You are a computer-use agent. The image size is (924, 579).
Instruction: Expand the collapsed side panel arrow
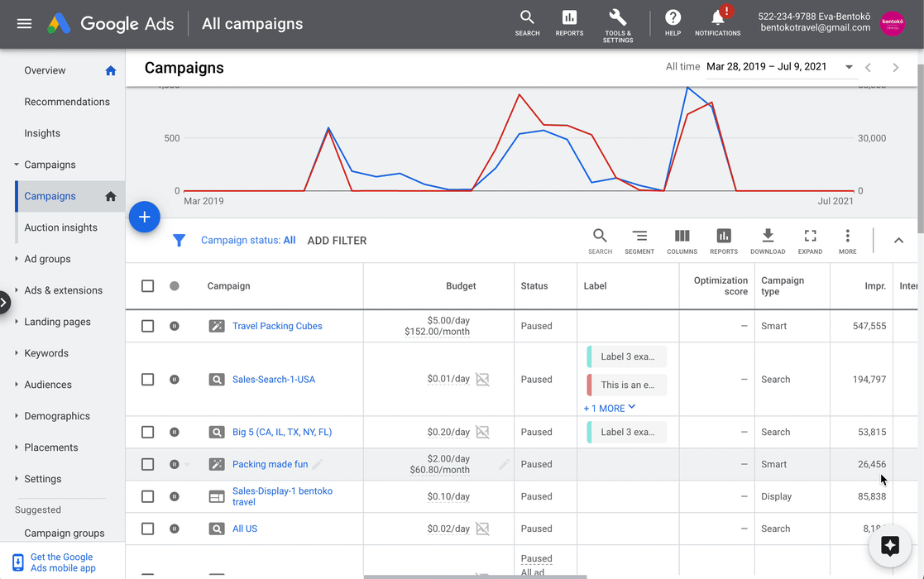click(4, 303)
